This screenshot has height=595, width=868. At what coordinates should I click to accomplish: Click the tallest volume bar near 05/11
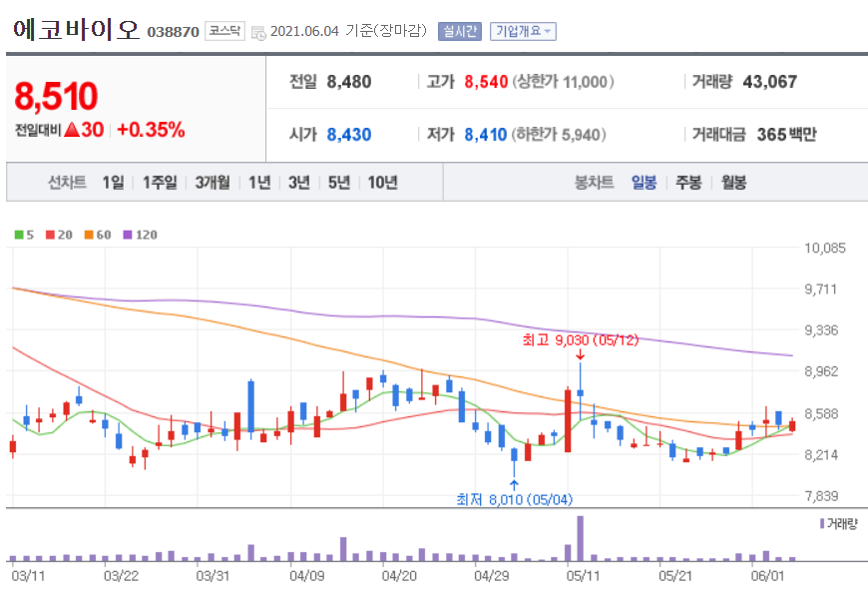coord(580,538)
